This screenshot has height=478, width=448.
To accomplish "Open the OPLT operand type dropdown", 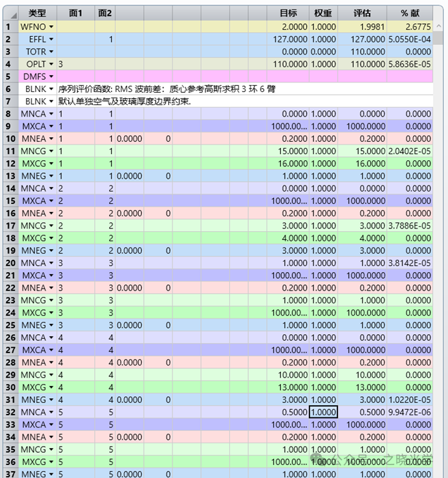I will tap(51, 64).
